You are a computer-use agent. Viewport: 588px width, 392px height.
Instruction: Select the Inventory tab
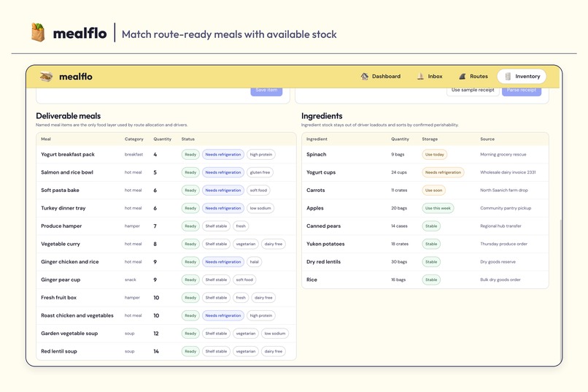point(522,76)
